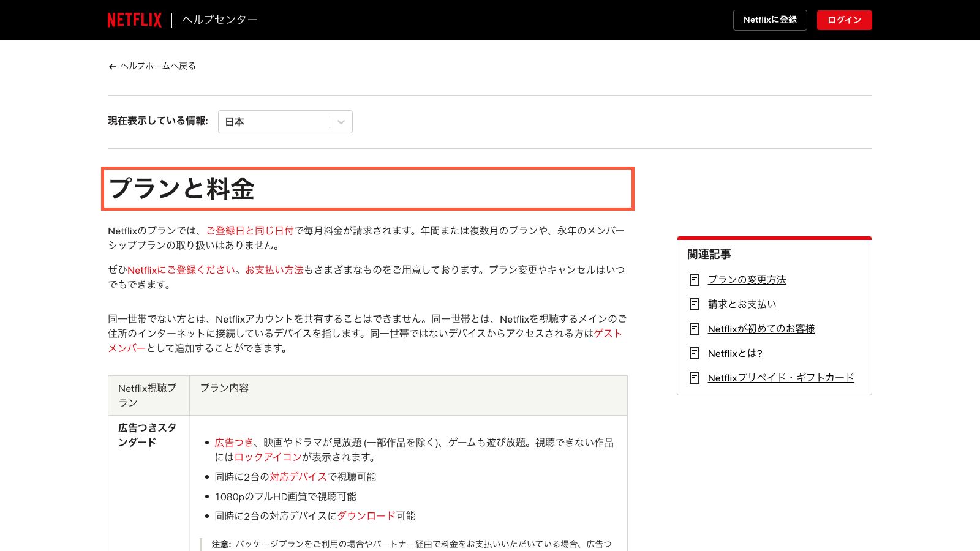Open ヘルプセンター header link

[220, 20]
